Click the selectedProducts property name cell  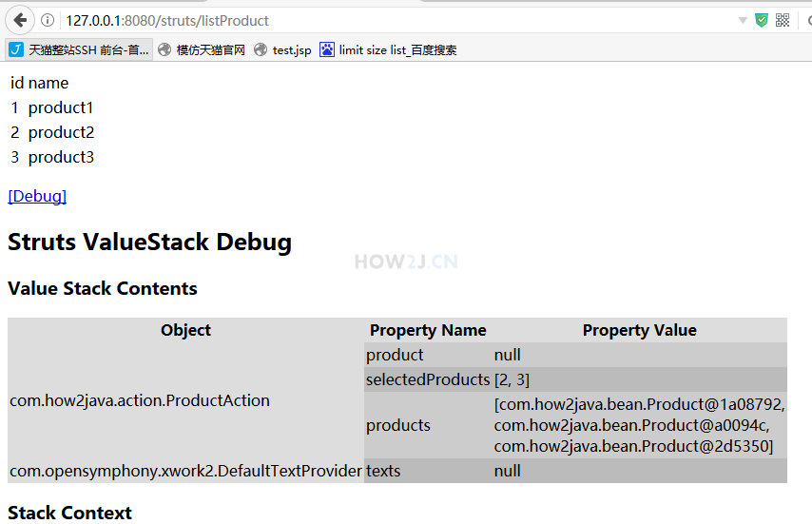pyautogui.click(x=428, y=379)
